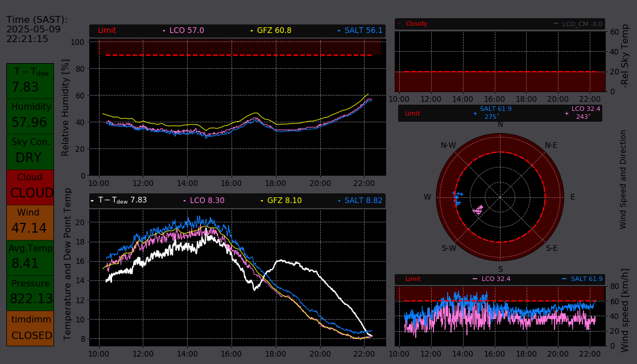Click the Time (SAST) timestamp text
This screenshot has height=364, width=637.
(x=36, y=29)
